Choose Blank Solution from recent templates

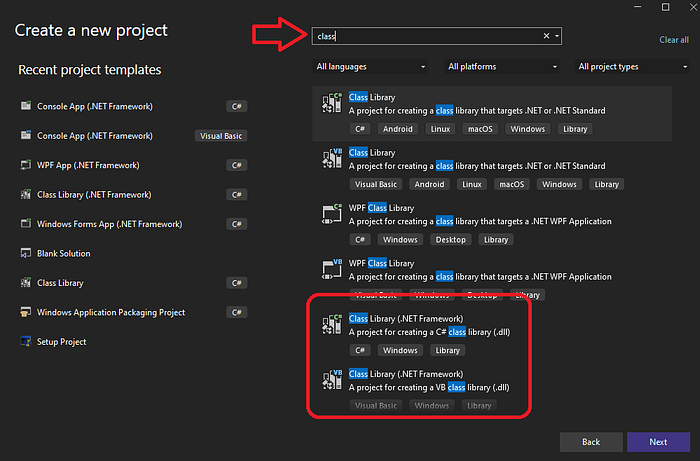coord(134,253)
